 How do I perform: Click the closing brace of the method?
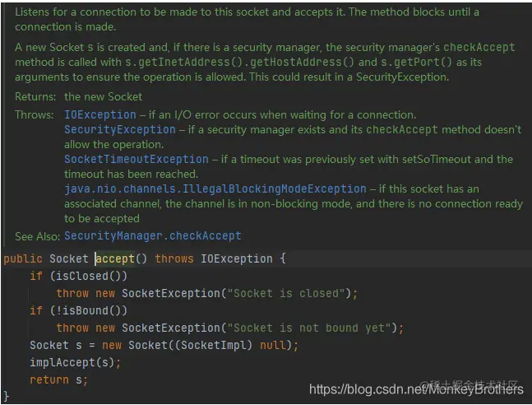(x=6, y=396)
